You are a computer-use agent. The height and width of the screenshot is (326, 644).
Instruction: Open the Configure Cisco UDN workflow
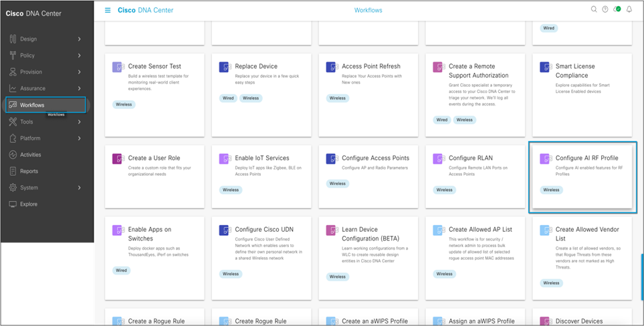point(261,259)
